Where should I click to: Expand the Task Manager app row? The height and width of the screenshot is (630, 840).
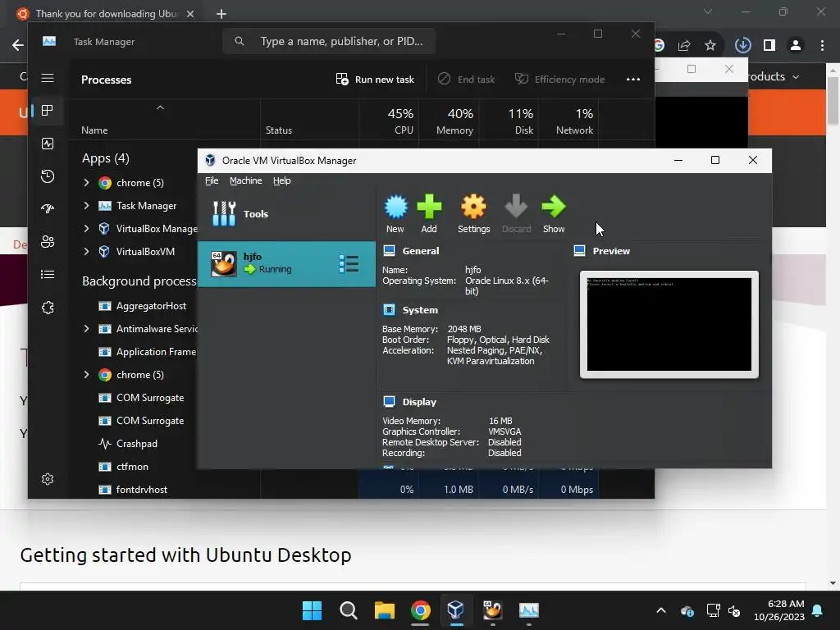(x=86, y=206)
